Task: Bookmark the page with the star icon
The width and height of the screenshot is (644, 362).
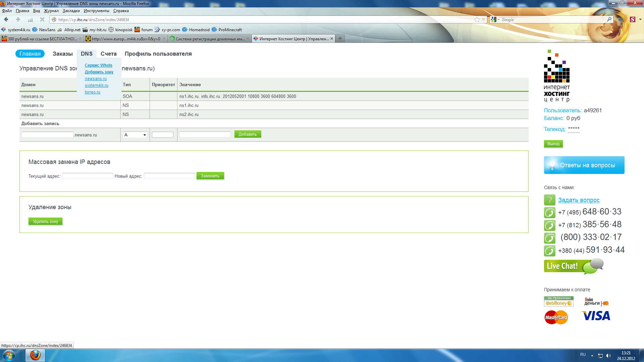Action: 477,19
